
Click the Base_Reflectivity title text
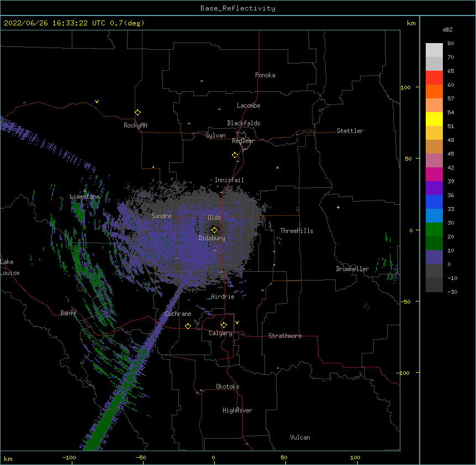coord(238,8)
